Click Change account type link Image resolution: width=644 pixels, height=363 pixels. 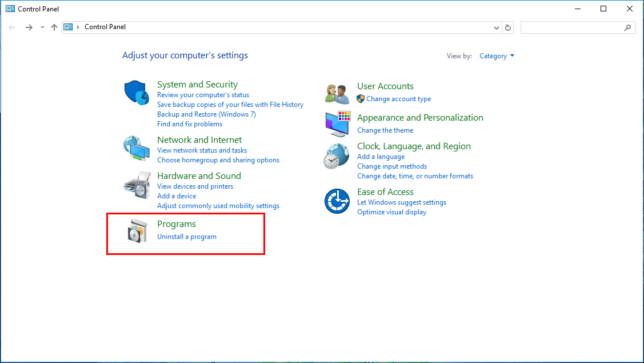tap(398, 99)
